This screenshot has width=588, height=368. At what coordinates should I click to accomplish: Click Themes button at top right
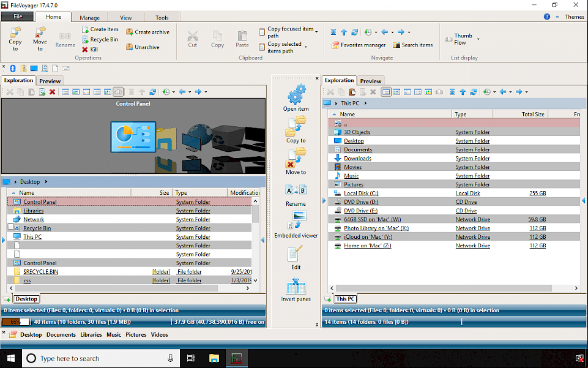tap(574, 17)
